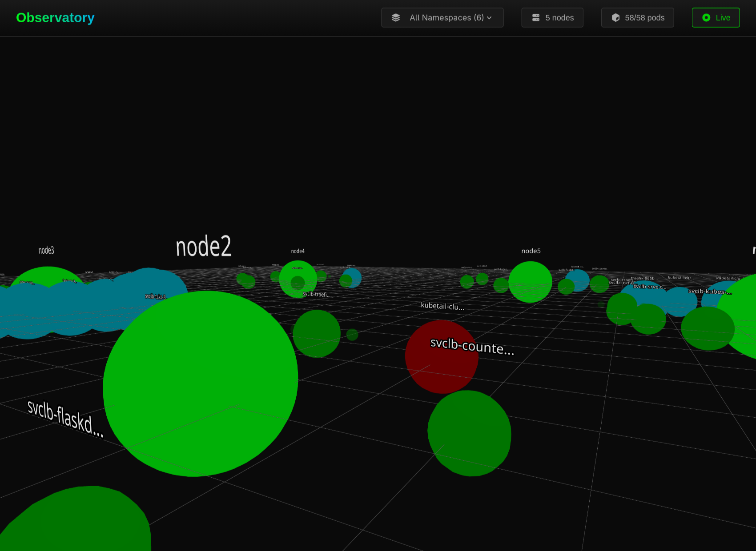This screenshot has height=551, width=756.
Task: Select the node4 label in the scene
Action: 298,251
